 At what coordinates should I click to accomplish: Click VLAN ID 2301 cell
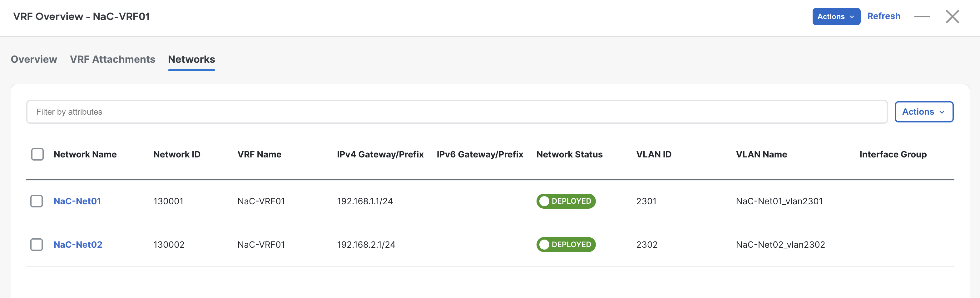pyautogui.click(x=646, y=201)
